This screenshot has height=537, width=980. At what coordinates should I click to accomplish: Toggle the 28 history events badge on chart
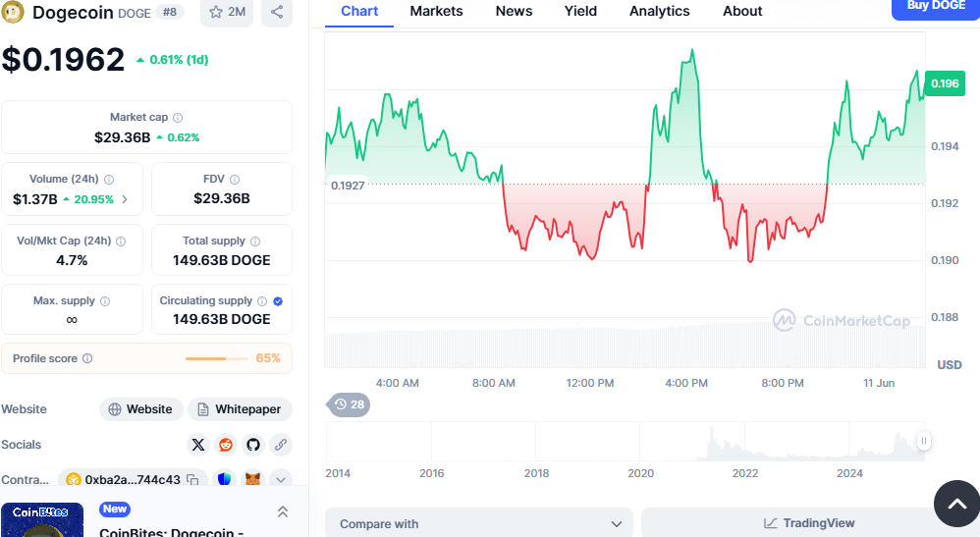coord(349,404)
